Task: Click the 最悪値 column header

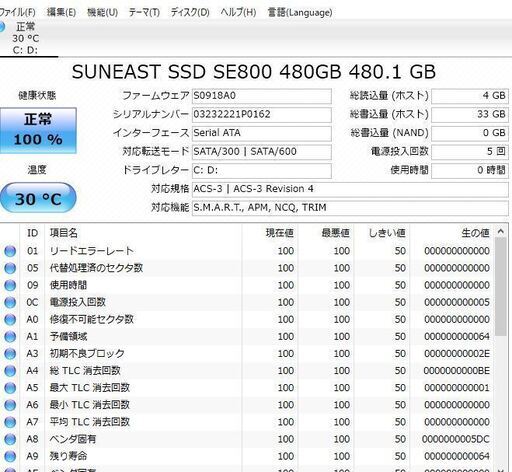Action: pos(326,233)
